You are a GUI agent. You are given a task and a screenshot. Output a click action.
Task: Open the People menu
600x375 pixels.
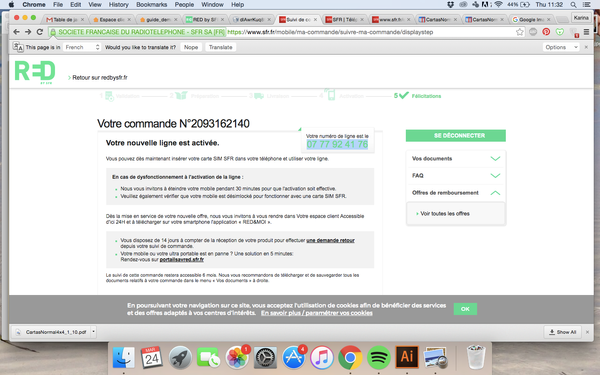184,5
